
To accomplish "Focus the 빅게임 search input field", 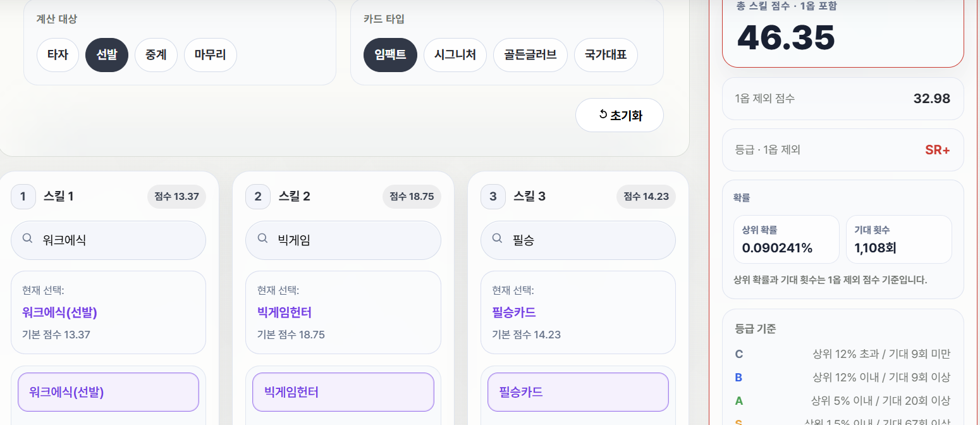I will 343,240.
